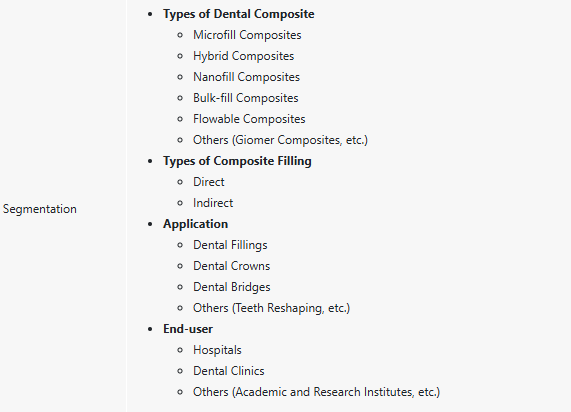
Task: Select the Bulk-fill Composites item
Action: tap(246, 98)
